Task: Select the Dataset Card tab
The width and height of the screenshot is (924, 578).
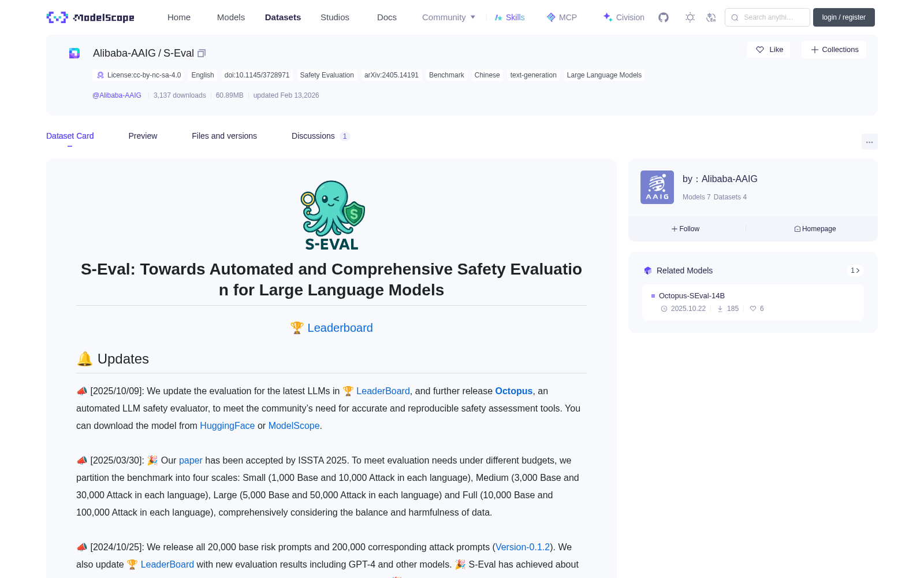Action: click(70, 136)
